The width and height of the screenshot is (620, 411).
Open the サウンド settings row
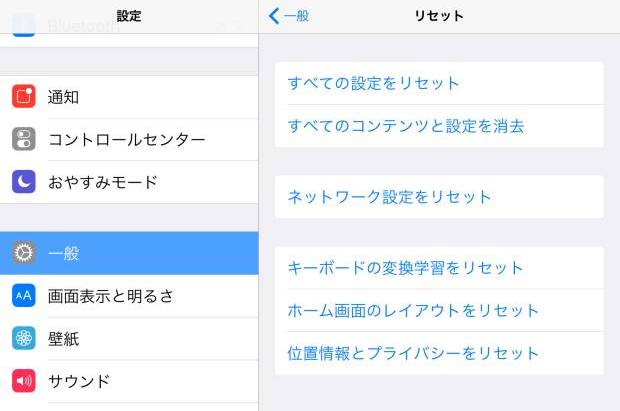129,381
